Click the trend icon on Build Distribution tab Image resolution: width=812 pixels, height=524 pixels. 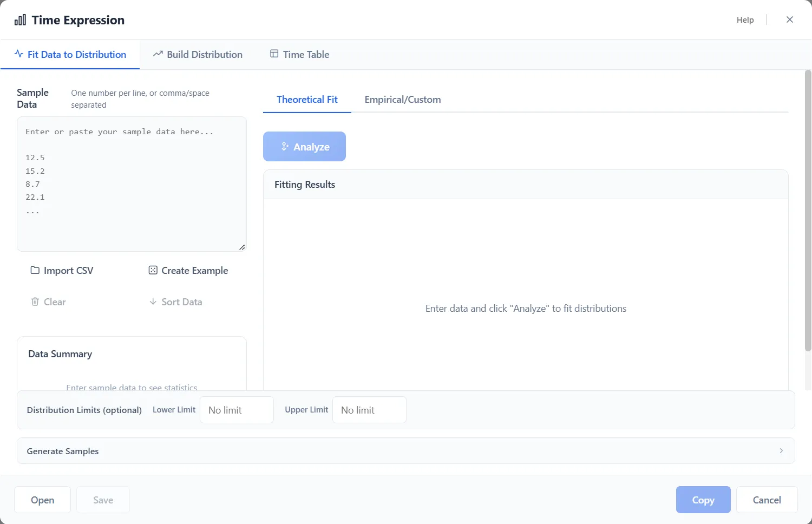(158, 54)
